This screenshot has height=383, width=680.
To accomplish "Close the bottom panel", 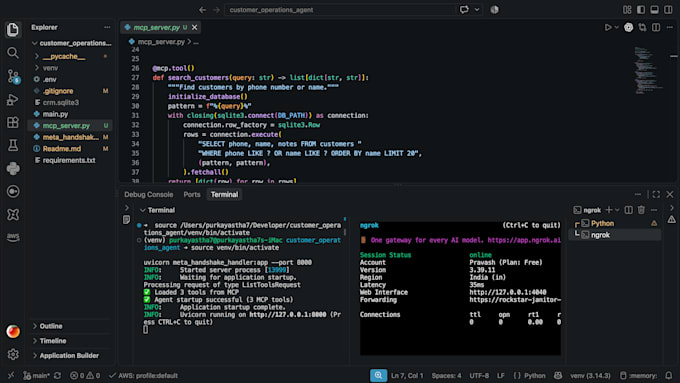I will pos(670,194).
